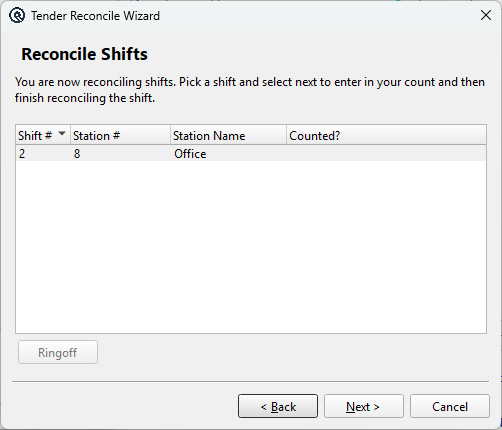The image size is (502, 430).
Task: Go to the previous step with Back
Action: pyautogui.click(x=278, y=406)
